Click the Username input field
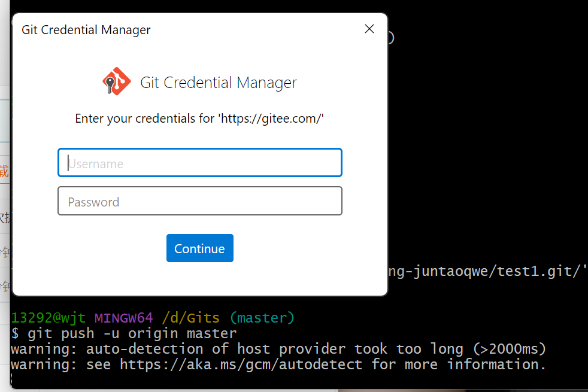The image size is (588, 392). (200, 163)
